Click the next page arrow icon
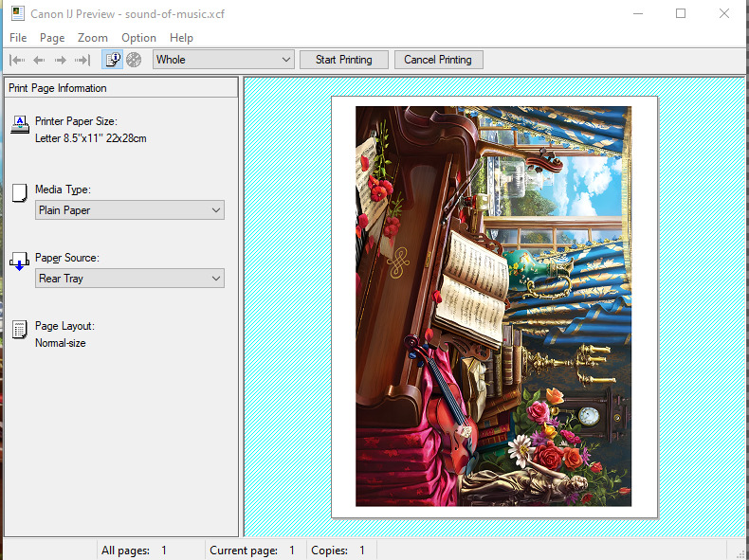This screenshot has height=560, width=749. click(61, 60)
